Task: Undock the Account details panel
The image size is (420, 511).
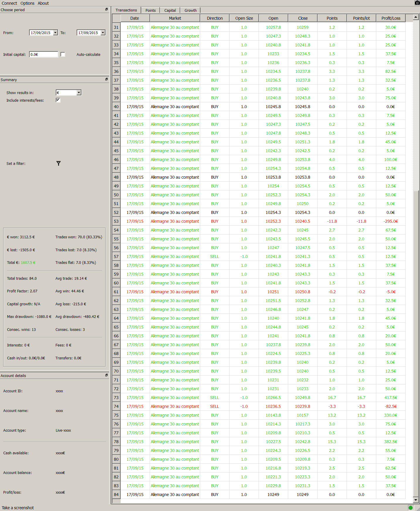Action: (x=107, y=375)
